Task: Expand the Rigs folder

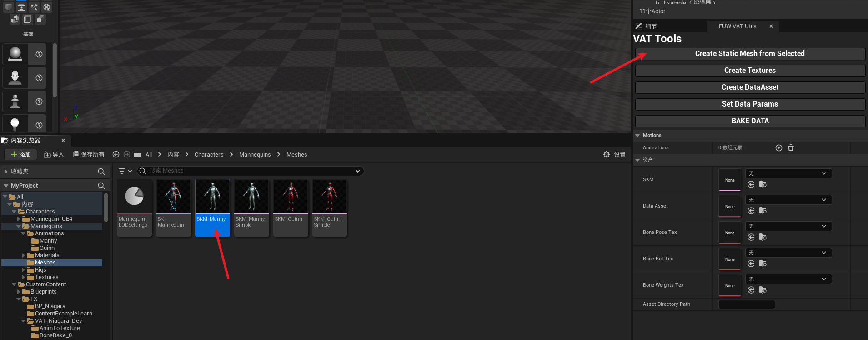Action: [x=23, y=270]
